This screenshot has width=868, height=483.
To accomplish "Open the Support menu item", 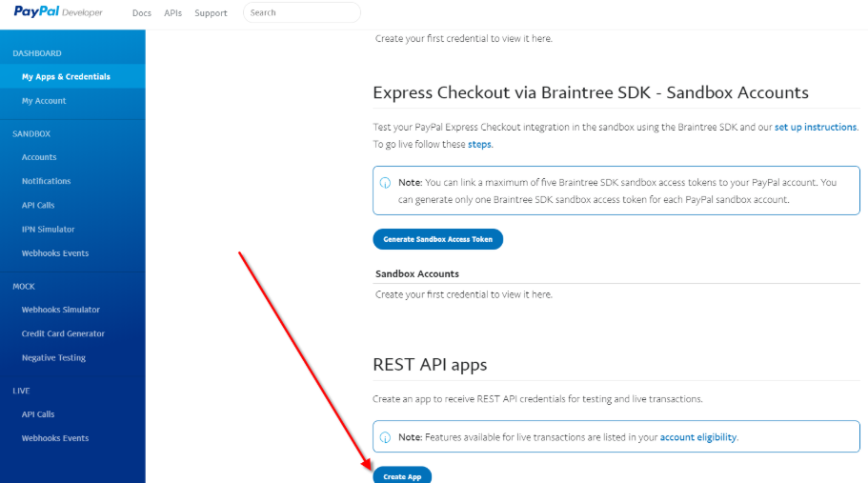I will [x=211, y=12].
